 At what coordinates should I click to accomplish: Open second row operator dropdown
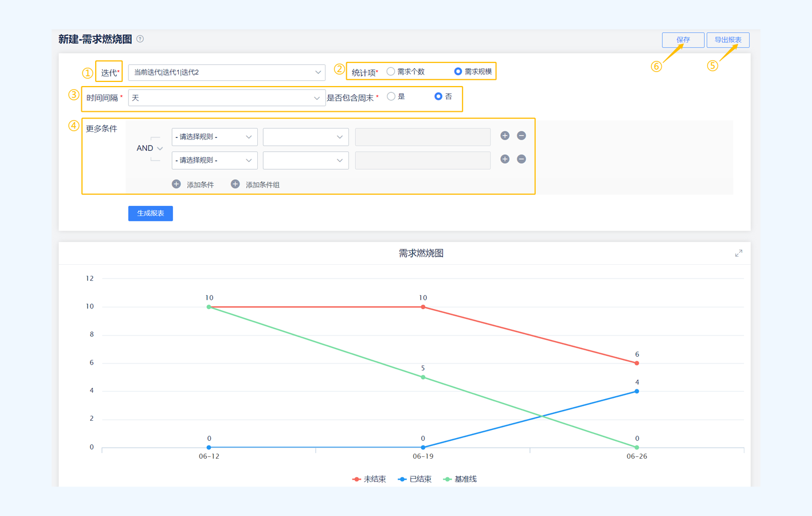pos(305,161)
